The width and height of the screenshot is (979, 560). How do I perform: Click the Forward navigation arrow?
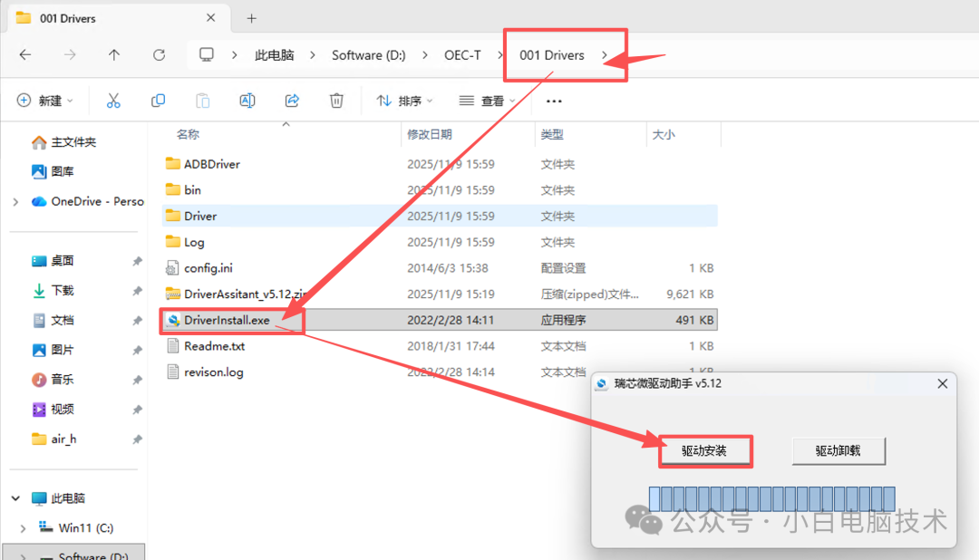click(70, 55)
